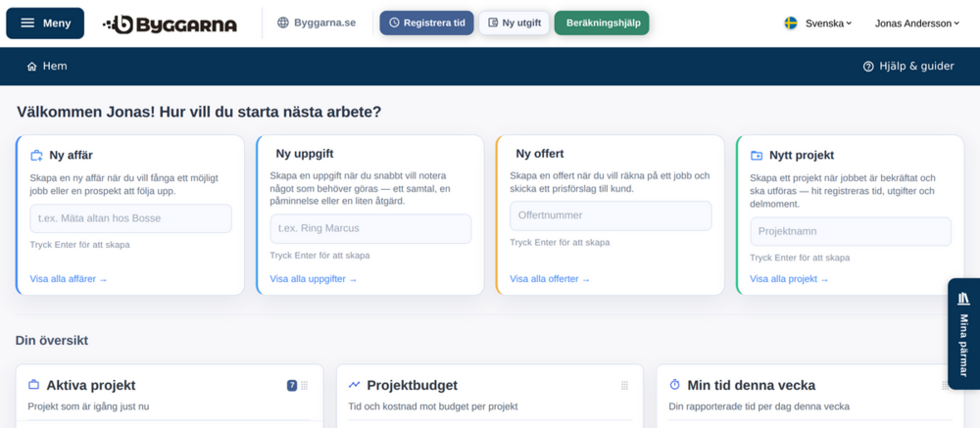The height and width of the screenshot is (428, 980).
Task: Focus the 'Ring Marcus' task input
Action: [x=370, y=228]
